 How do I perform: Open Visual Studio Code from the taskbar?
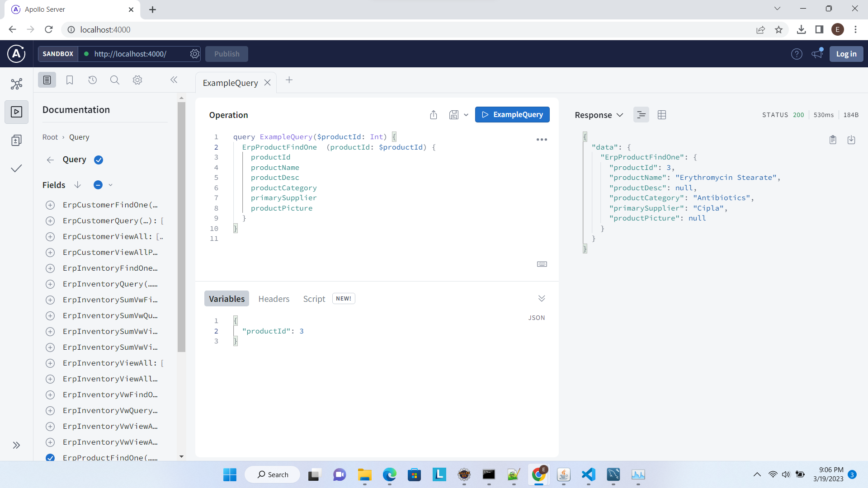point(588,474)
